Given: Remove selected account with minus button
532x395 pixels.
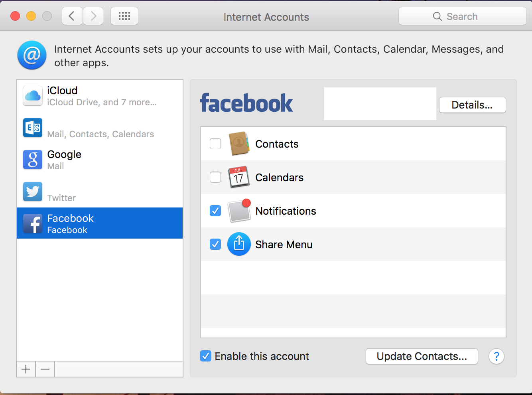Looking at the screenshot, I should pyautogui.click(x=45, y=369).
